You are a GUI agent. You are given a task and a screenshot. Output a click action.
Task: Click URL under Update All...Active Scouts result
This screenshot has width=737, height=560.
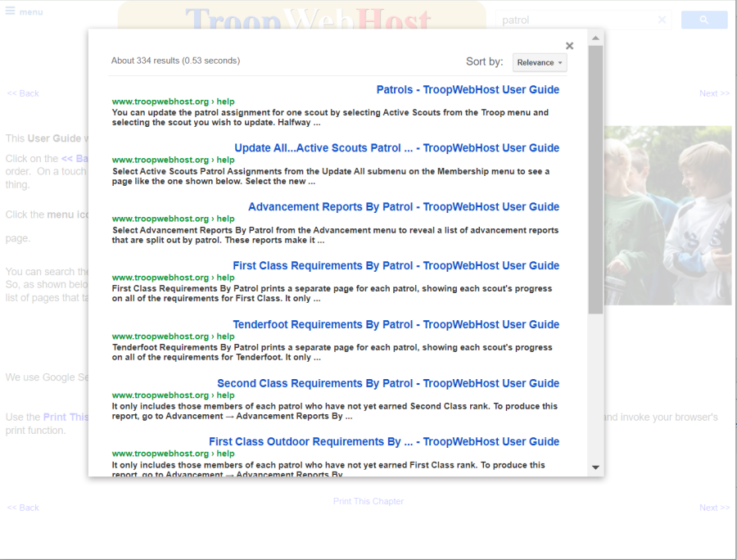tap(173, 160)
